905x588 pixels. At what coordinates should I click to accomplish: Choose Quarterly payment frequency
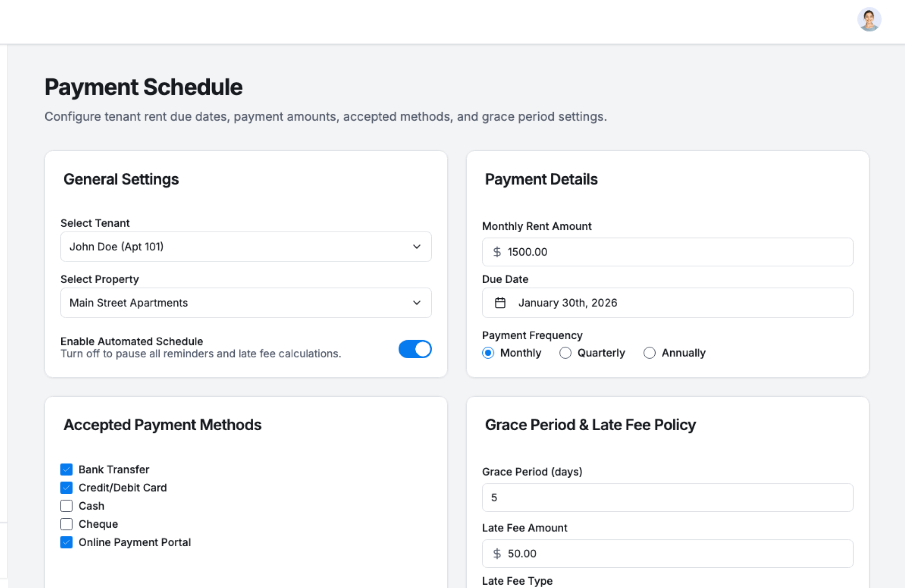click(x=565, y=353)
